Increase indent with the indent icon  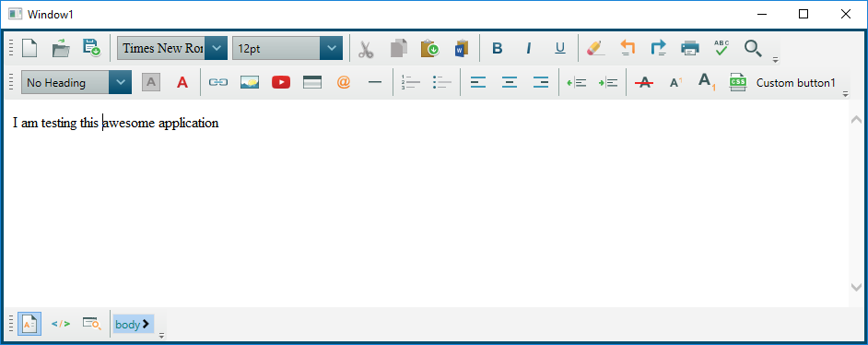point(608,82)
